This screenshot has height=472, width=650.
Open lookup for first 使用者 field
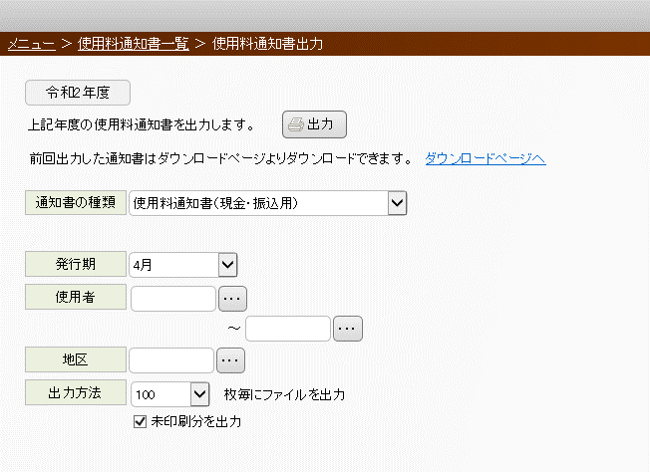(232, 298)
